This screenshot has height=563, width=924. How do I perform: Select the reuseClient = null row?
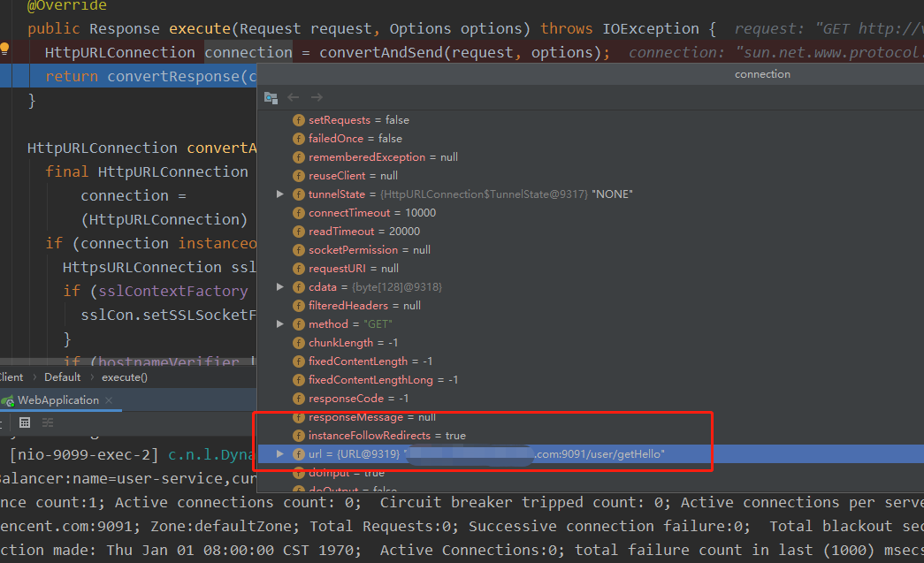(590, 176)
